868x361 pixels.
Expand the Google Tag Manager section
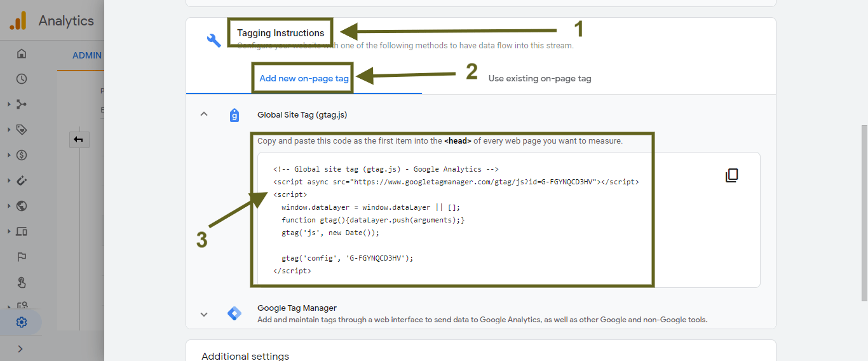204,314
